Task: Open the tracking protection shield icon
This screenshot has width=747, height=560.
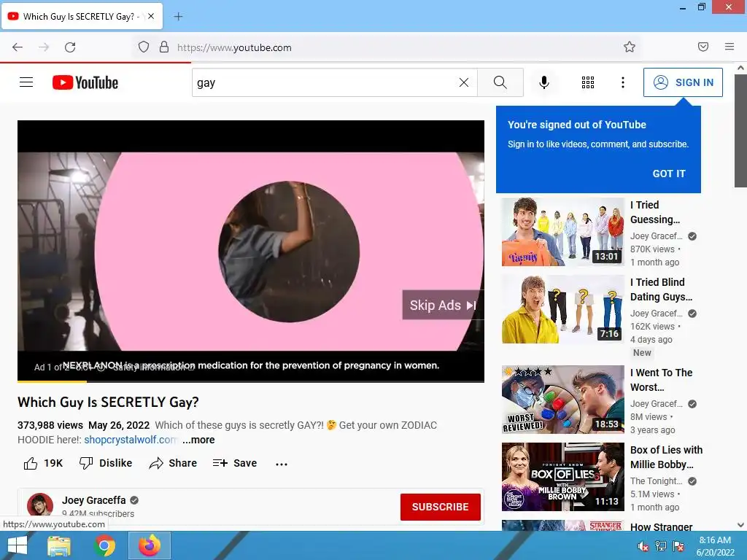Action: [144, 47]
